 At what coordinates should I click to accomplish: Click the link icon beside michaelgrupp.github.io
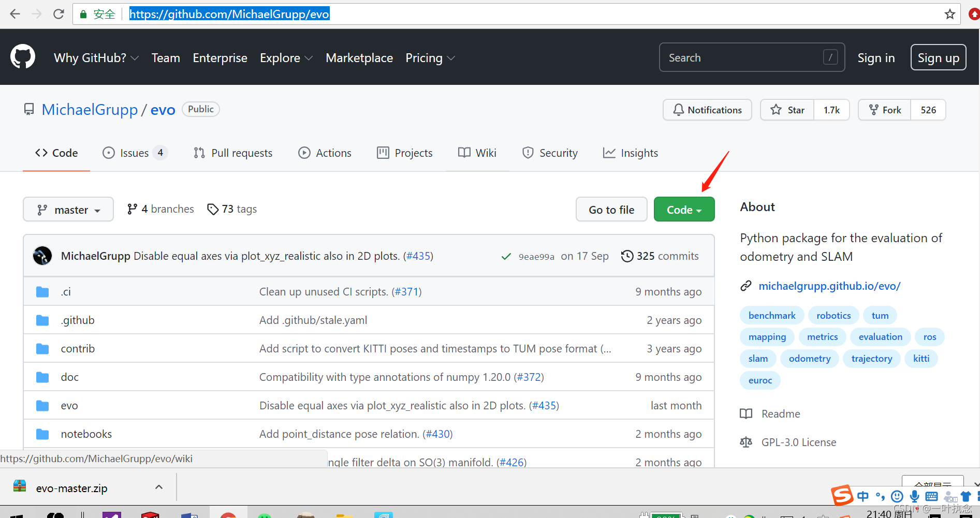click(746, 286)
